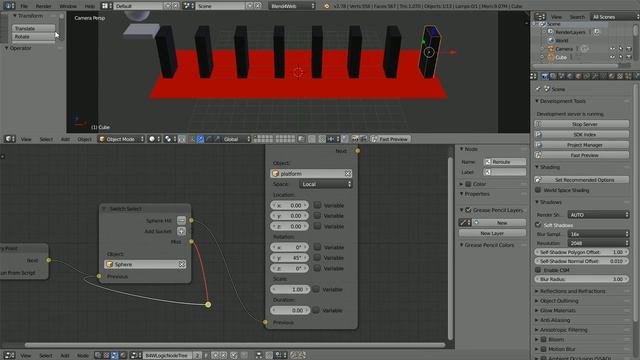Open the All Scenes outliner dropdown
640x360 pixels.
point(614,17)
